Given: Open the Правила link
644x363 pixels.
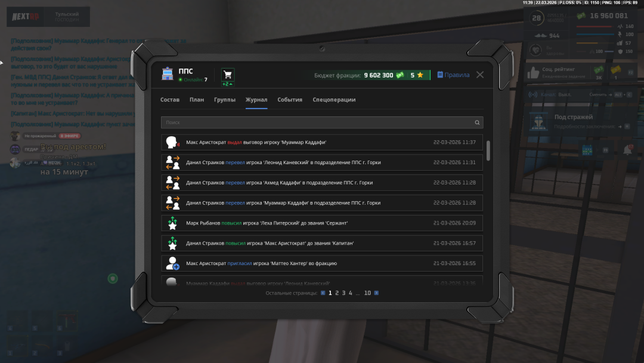Looking at the screenshot, I should tap(453, 75).
